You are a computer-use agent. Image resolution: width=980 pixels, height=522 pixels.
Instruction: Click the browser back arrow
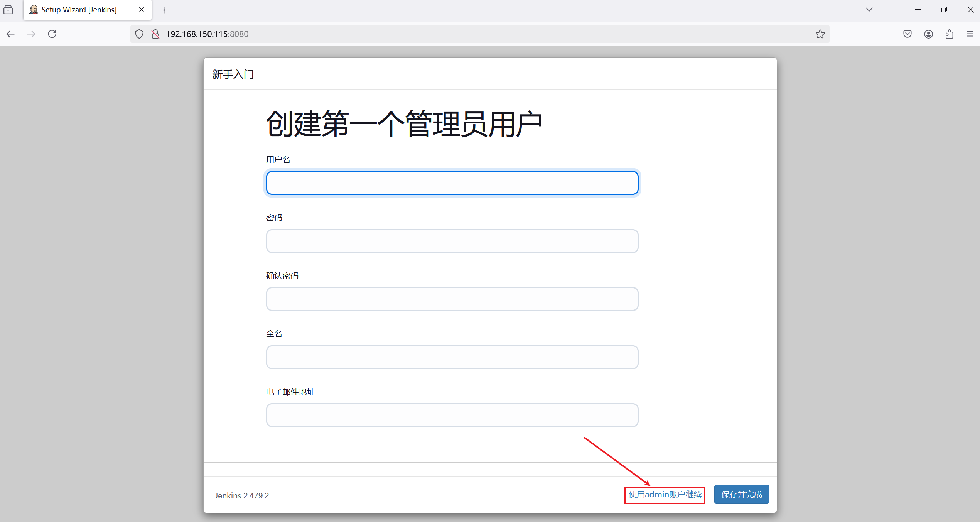click(x=10, y=34)
